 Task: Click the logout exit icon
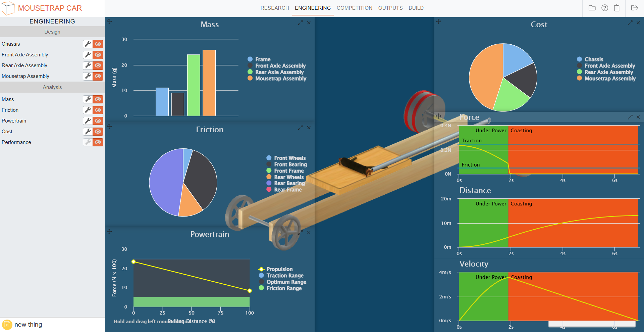[x=634, y=8]
